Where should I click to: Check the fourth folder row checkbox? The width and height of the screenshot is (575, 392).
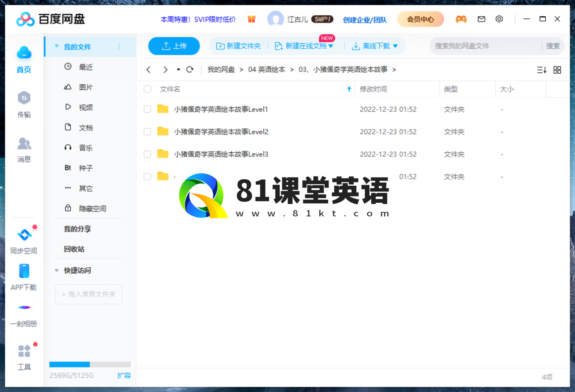(147, 177)
